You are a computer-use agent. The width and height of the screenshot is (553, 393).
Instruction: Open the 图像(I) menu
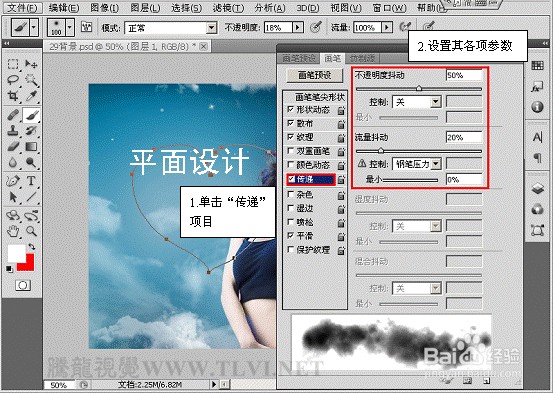[104, 7]
